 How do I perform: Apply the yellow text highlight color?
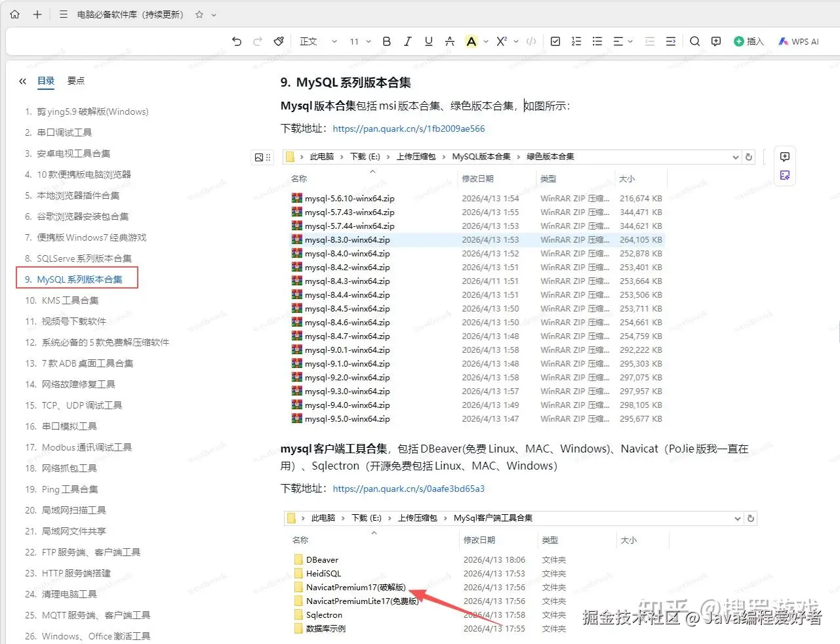click(x=471, y=41)
